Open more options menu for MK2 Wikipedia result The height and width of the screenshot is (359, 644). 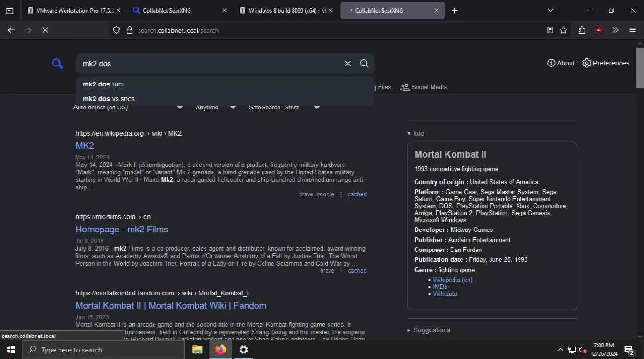[x=341, y=194]
